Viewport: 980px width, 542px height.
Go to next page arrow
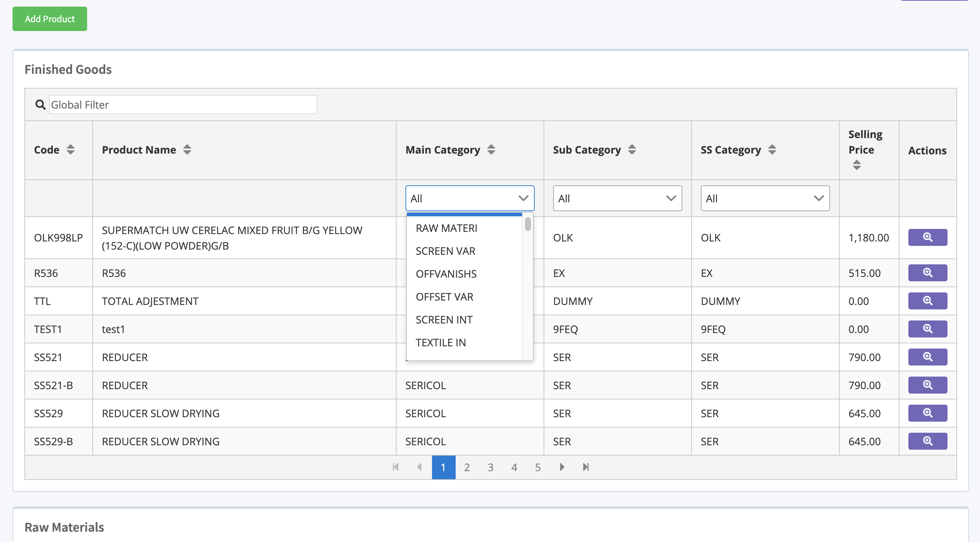click(x=562, y=467)
